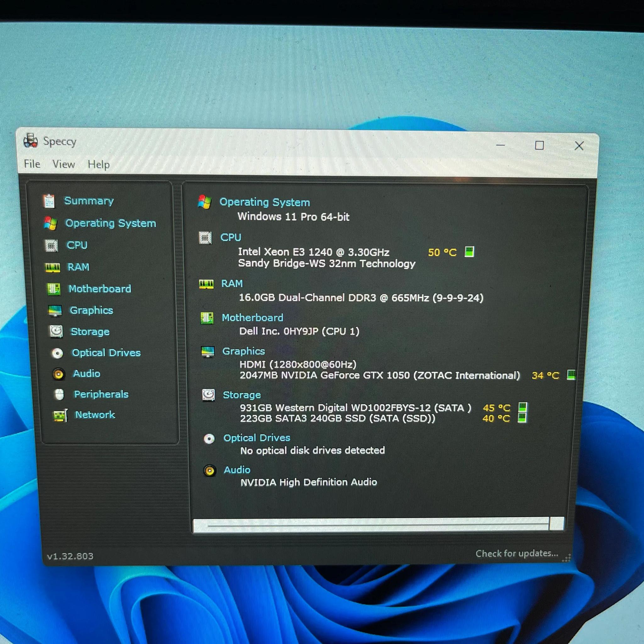Click the 223GB SATA3 240GB SSD text
Image resolution: width=644 pixels, height=644 pixels.
click(338, 418)
